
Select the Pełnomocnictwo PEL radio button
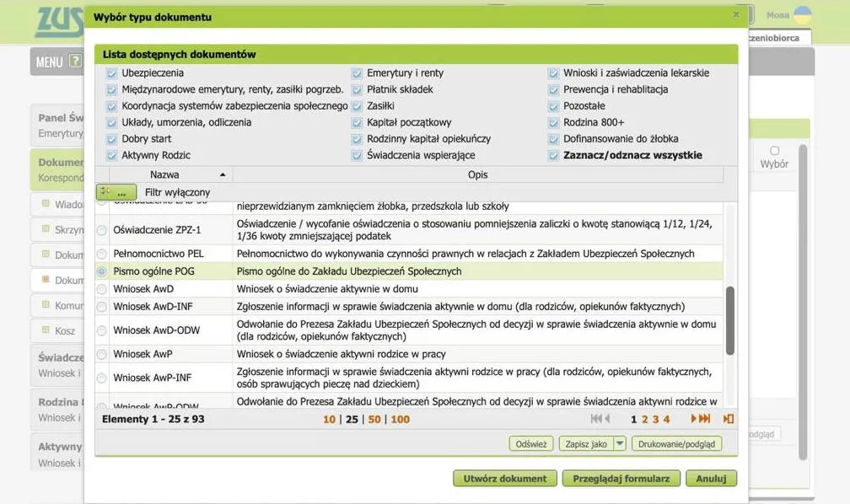(102, 254)
